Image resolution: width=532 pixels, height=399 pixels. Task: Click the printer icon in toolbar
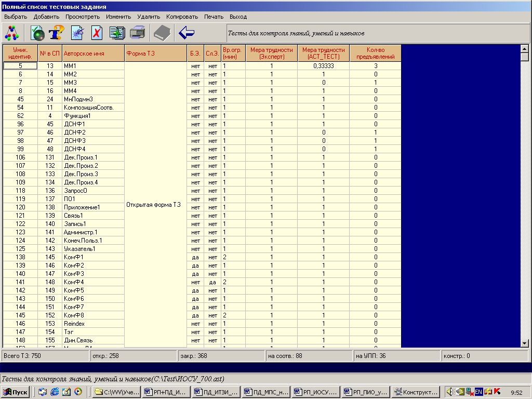point(137,33)
